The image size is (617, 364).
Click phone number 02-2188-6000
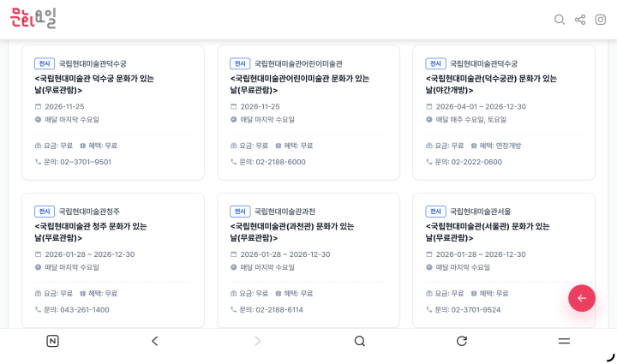tap(280, 162)
